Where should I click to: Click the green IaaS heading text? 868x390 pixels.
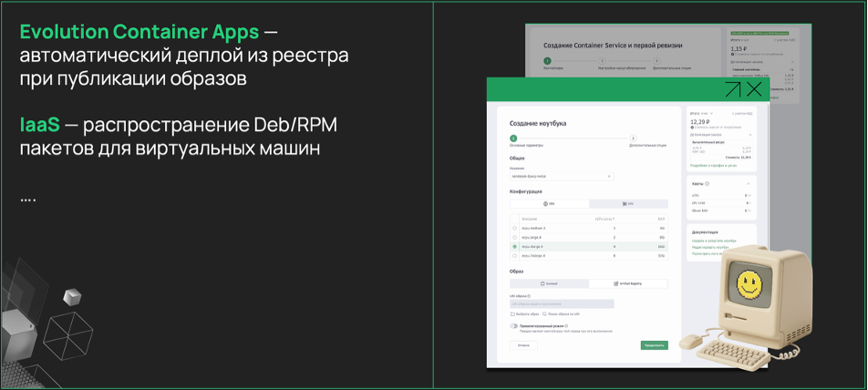(40, 125)
